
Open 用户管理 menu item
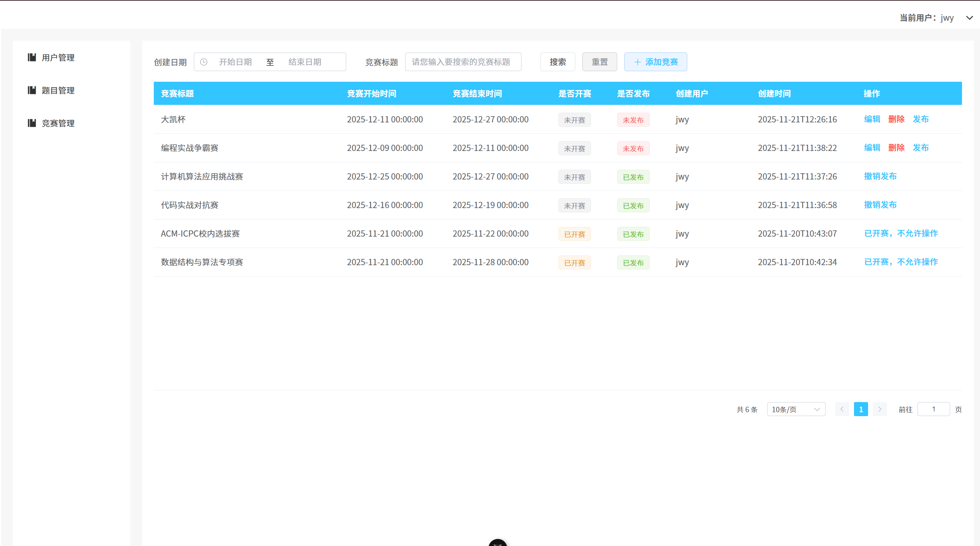click(x=58, y=57)
